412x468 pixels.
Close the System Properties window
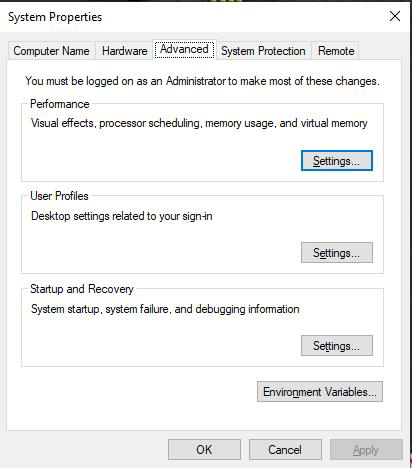pyautogui.click(x=395, y=16)
